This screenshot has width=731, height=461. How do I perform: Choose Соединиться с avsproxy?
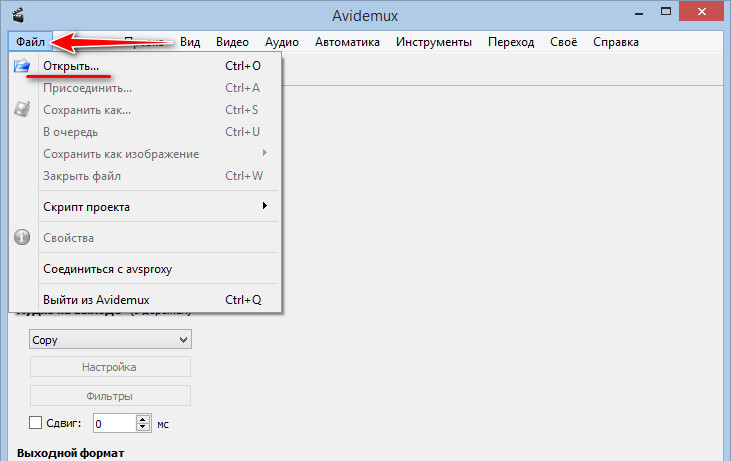(x=145, y=269)
